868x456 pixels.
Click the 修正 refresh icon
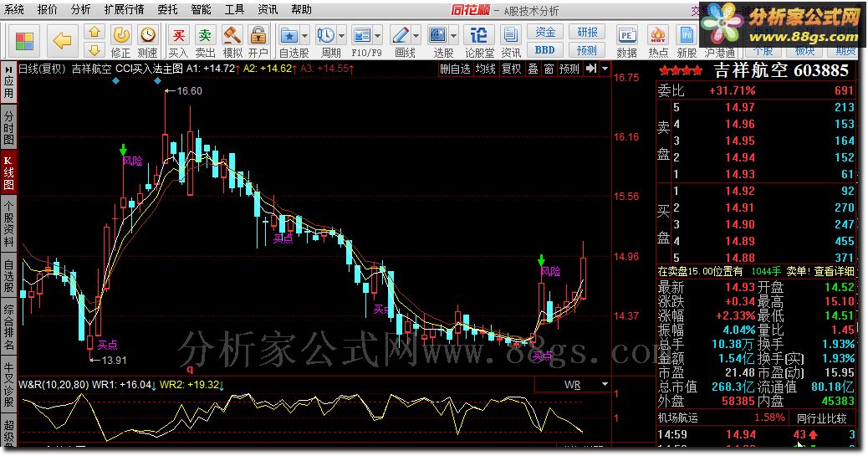click(120, 35)
